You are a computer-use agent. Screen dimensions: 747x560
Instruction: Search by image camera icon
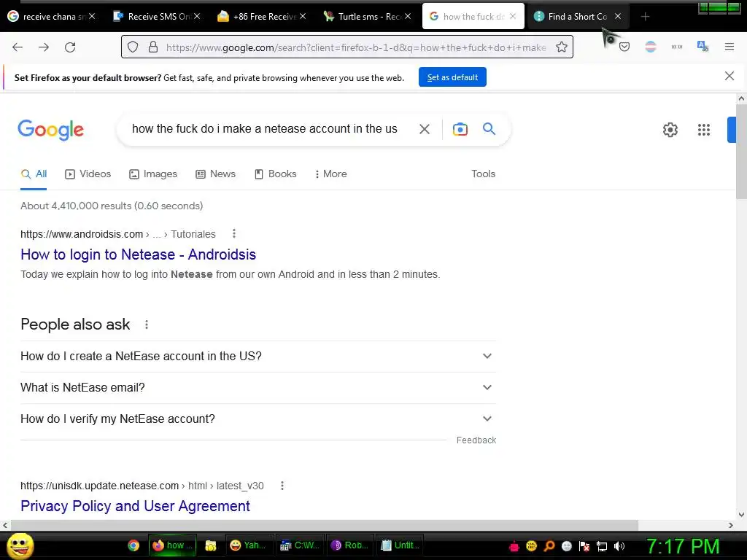pyautogui.click(x=460, y=129)
